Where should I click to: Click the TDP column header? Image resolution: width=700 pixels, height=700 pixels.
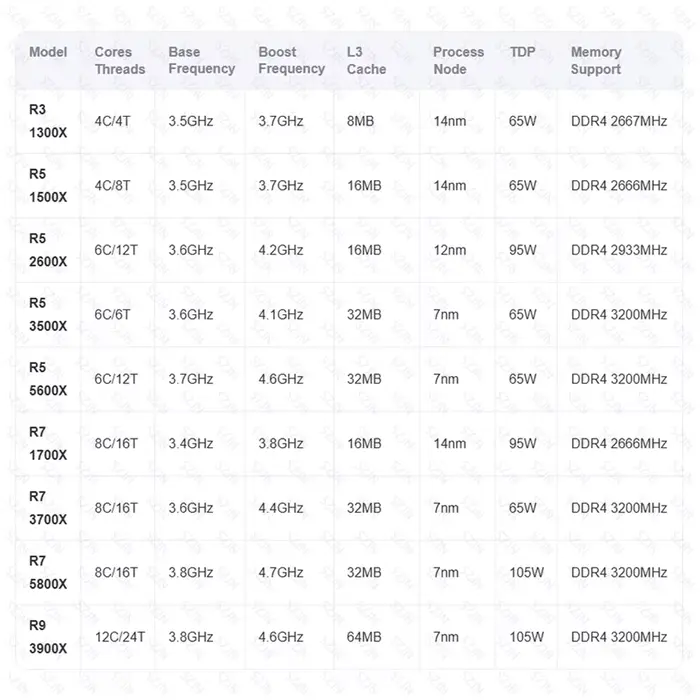[x=522, y=52]
